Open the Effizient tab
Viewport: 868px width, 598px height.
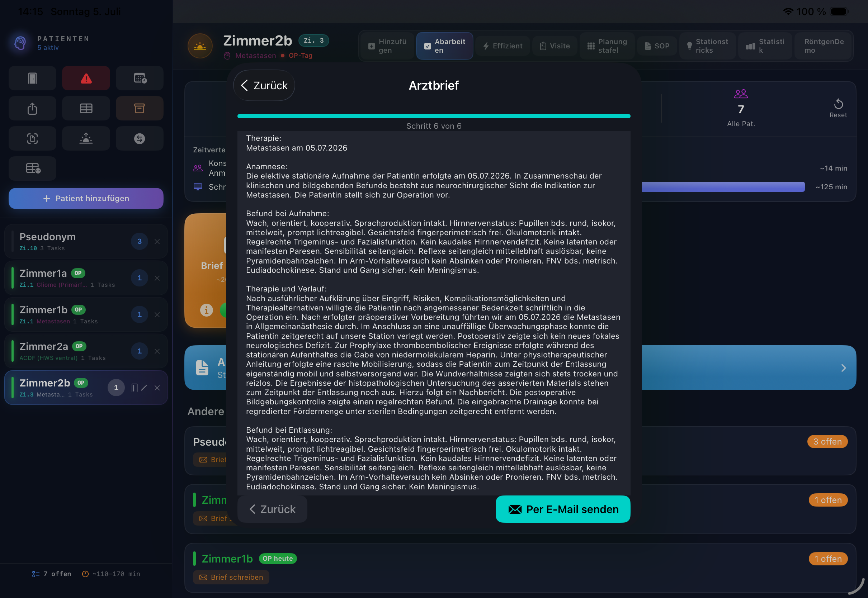(x=503, y=46)
